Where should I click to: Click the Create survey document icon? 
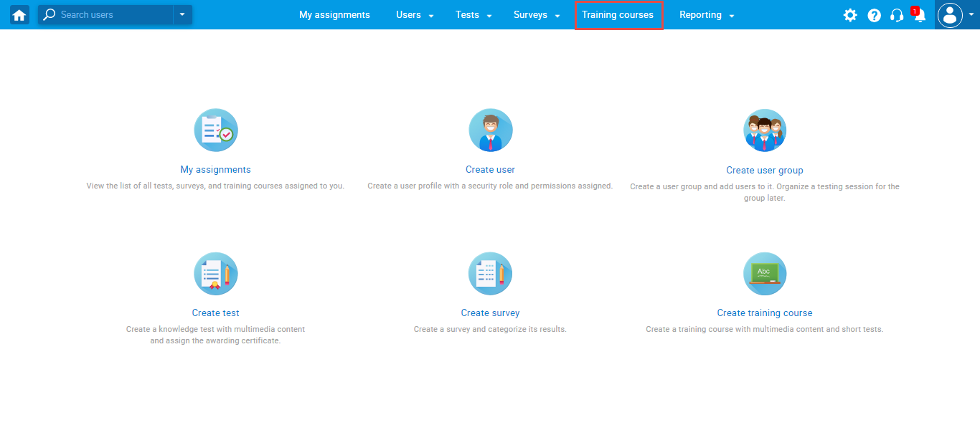coord(491,274)
